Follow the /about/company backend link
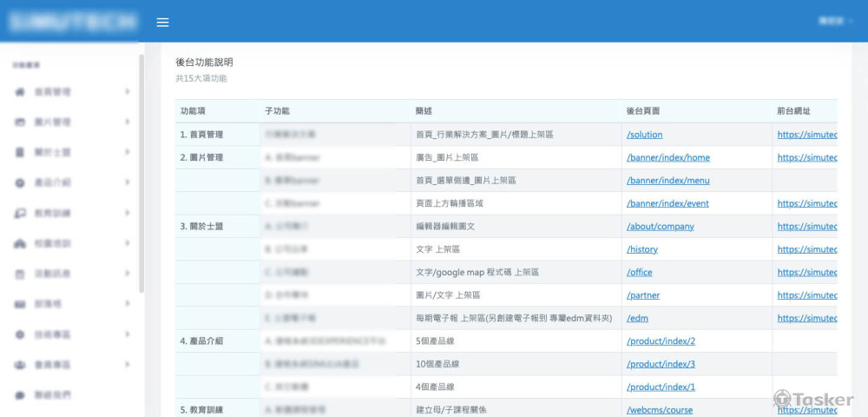 point(660,226)
